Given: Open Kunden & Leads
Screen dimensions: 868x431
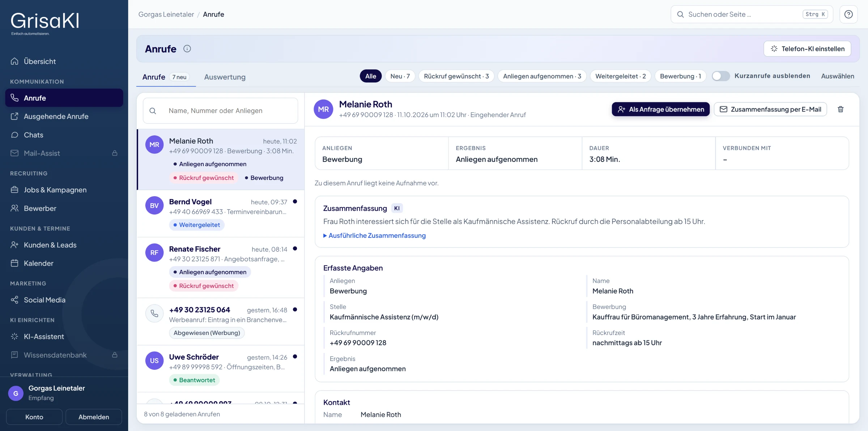Looking at the screenshot, I should click(64, 245).
